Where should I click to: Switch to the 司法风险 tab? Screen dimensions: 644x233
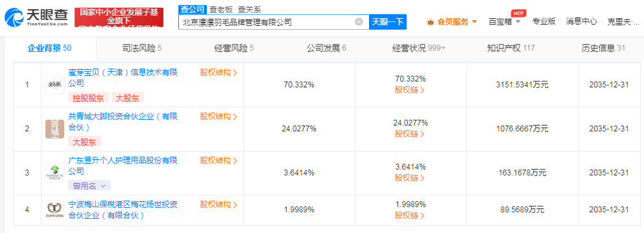tap(142, 48)
